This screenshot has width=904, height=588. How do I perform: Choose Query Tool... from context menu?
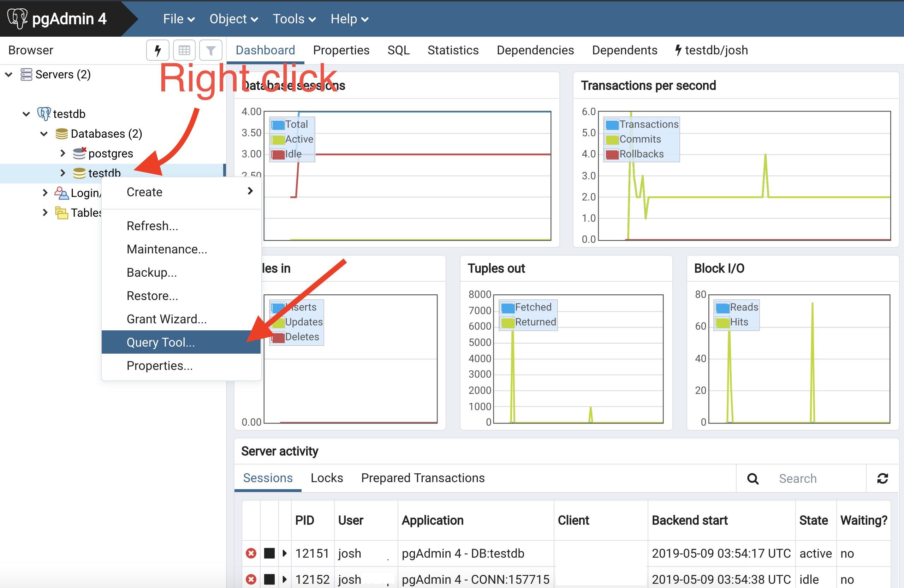pyautogui.click(x=160, y=342)
